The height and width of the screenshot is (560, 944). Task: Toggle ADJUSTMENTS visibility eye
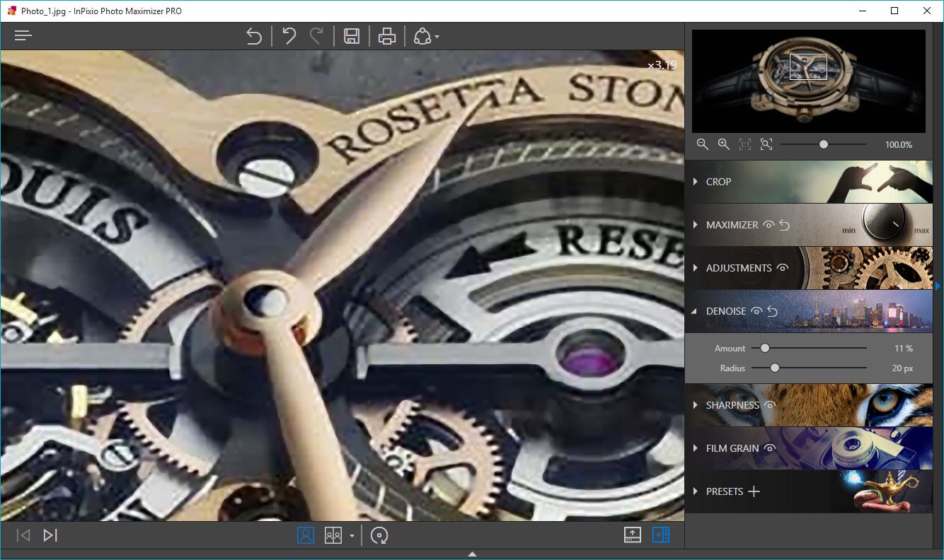coord(783,268)
